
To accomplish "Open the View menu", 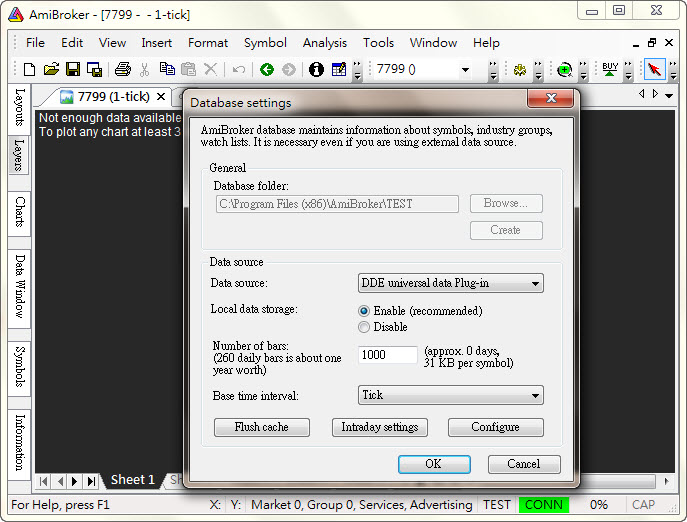I will tap(112, 43).
